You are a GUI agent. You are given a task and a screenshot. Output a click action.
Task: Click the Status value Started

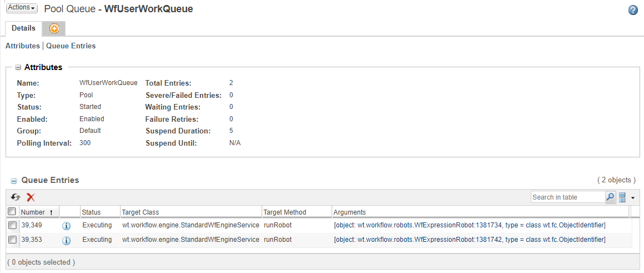[x=90, y=107]
